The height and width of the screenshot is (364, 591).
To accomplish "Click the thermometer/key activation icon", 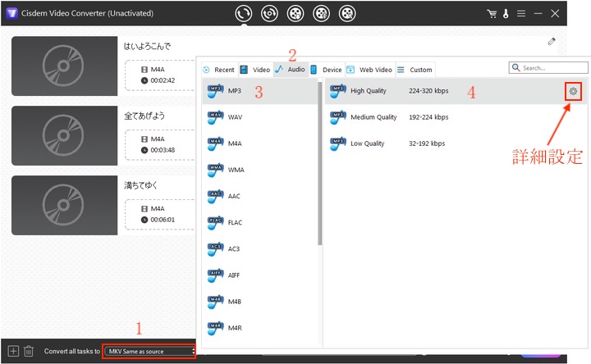I will pos(506,14).
